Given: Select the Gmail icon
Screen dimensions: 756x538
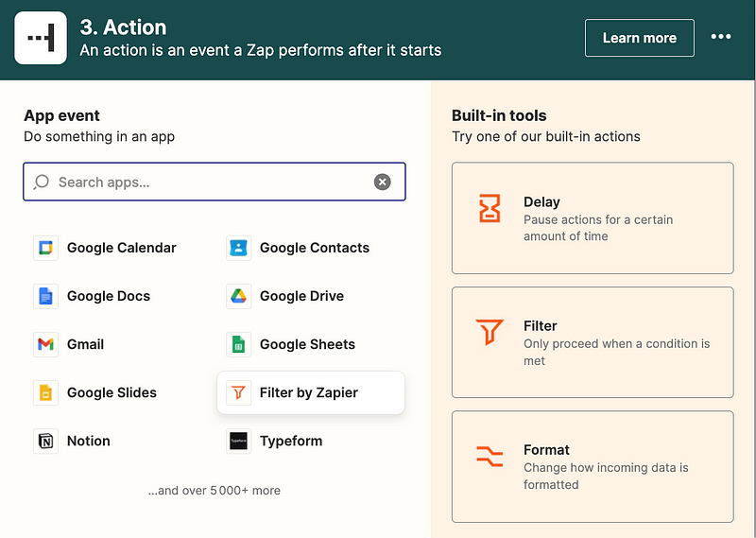Looking at the screenshot, I should click(x=45, y=344).
